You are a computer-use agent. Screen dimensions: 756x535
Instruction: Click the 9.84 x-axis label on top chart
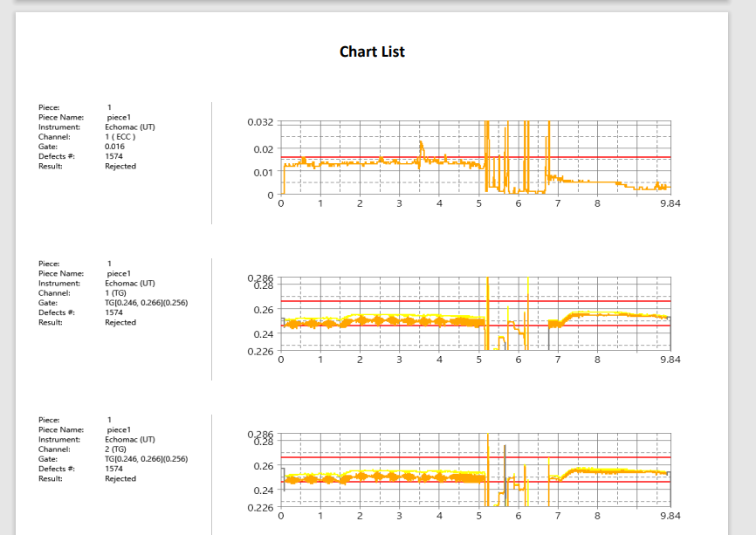[x=670, y=203]
